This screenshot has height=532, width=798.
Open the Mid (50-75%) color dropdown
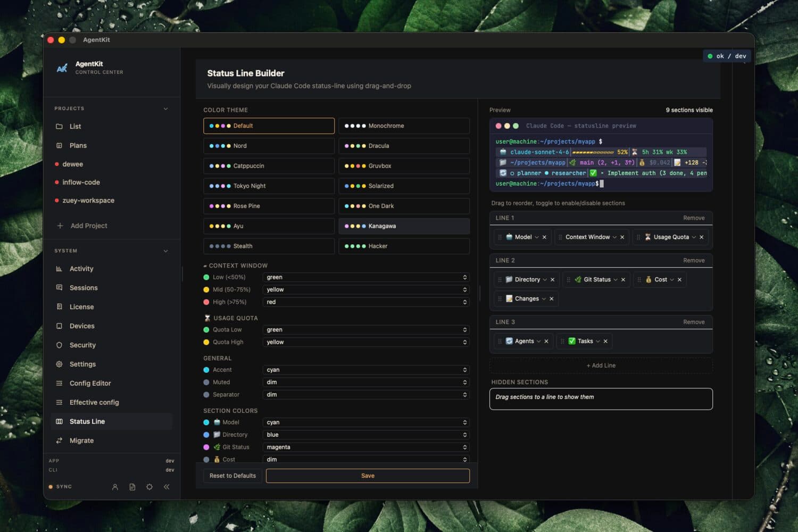coord(366,289)
